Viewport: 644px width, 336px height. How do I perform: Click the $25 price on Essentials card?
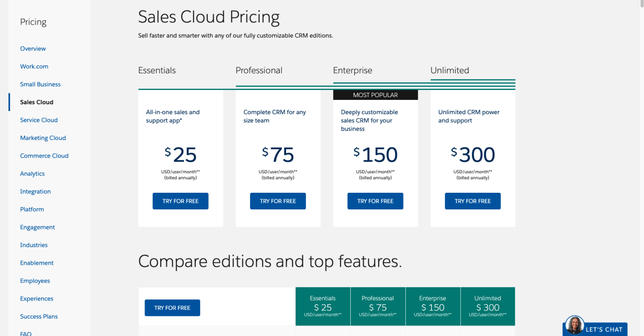pos(181,155)
